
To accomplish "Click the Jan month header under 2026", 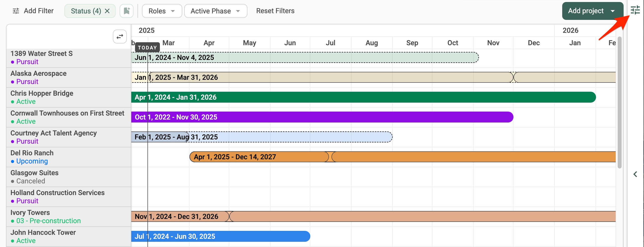I will 575,43.
